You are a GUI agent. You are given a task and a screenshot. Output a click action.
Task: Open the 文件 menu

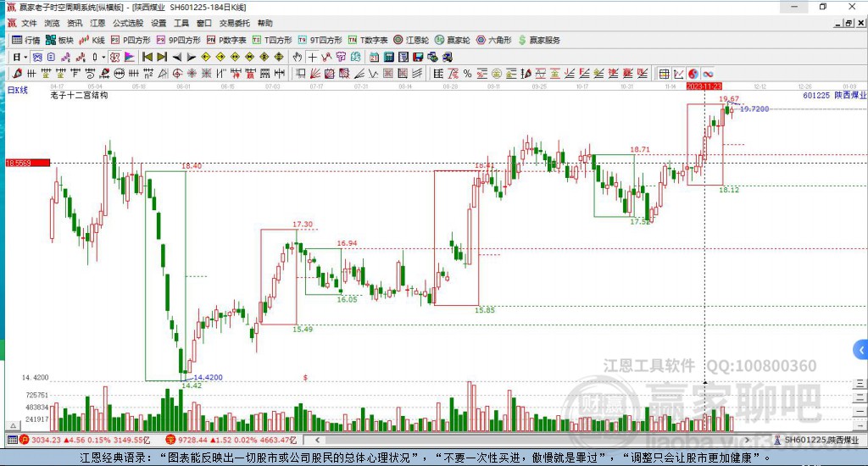point(29,23)
